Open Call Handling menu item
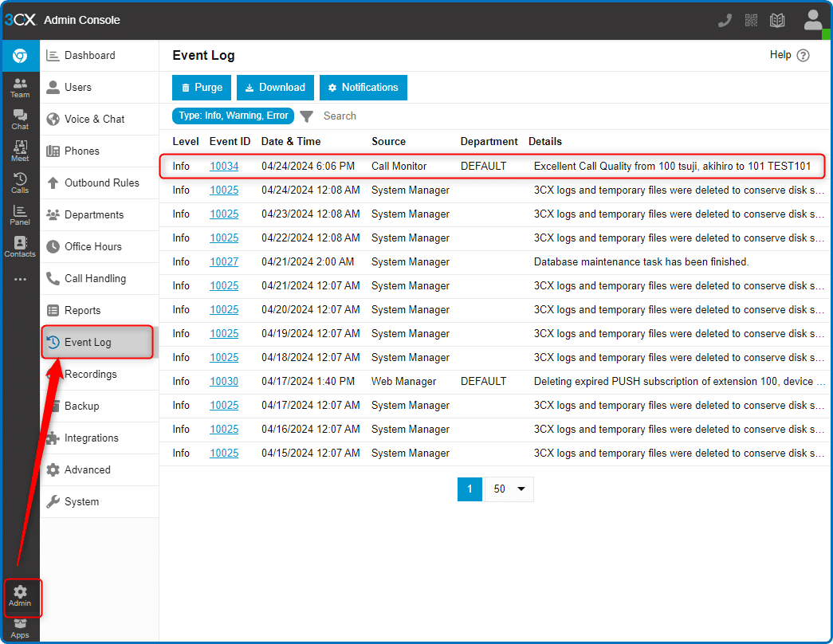The image size is (833, 644). pyautogui.click(x=100, y=278)
